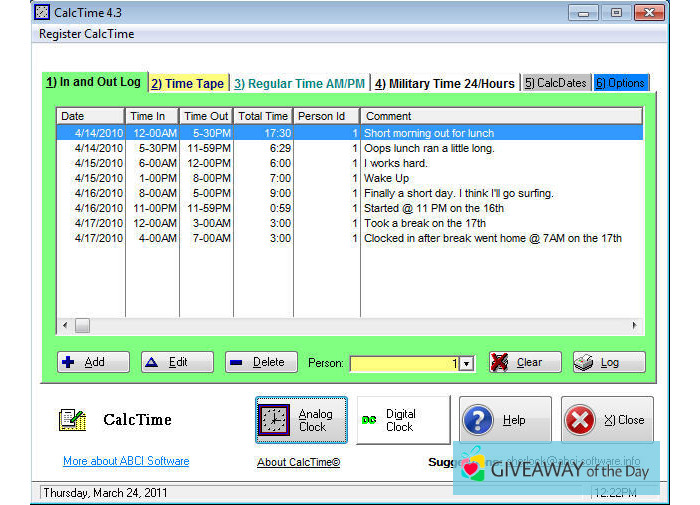Click the Help question mark button
The width and height of the screenshot is (700, 505).
tap(505, 420)
